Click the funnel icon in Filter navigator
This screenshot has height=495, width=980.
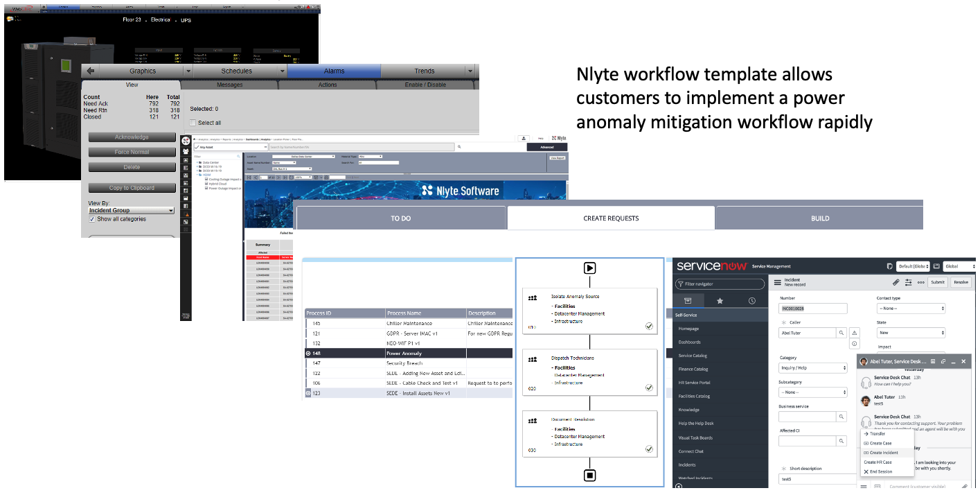[681, 284]
